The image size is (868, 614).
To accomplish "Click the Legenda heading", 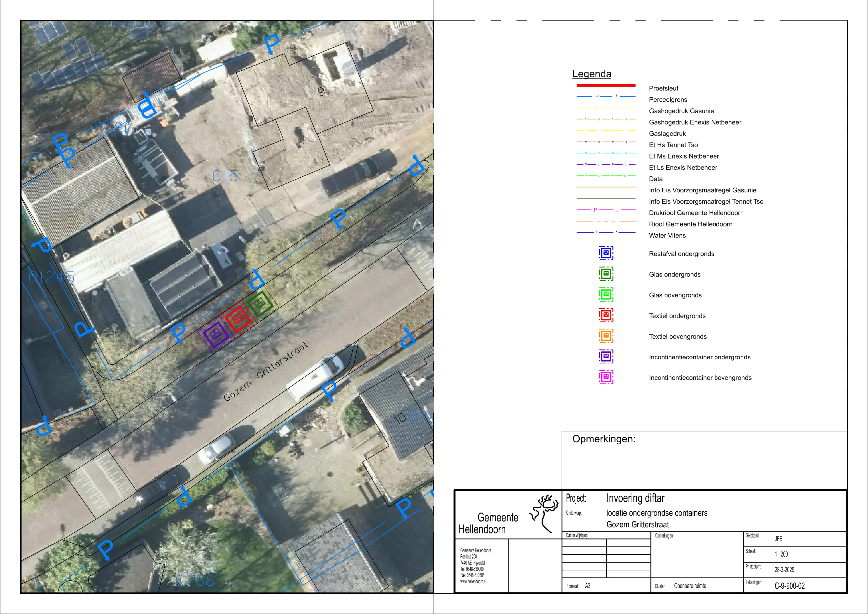I will pyautogui.click(x=592, y=74).
